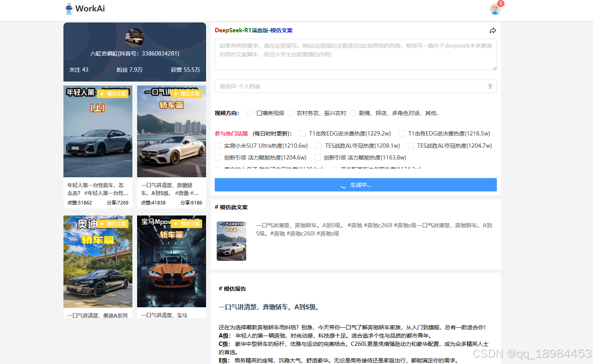This screenshot has height=364, width=593.
Task: Click the small Mercedes thumbnail under 模仿此文案
Action: tap(231, 241)
